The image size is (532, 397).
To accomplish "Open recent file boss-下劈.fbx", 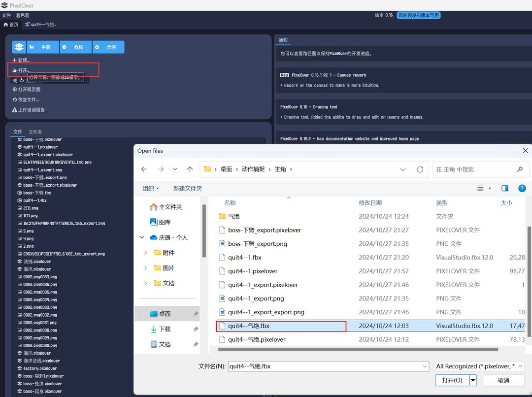I will pyautogui.click(x=34, y=193).
